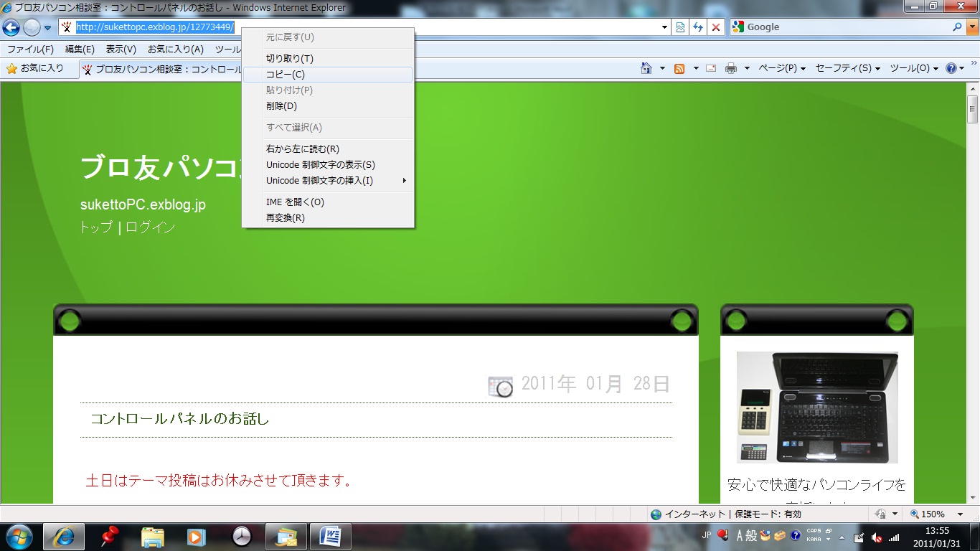Expand the Print dropdown arrow
The height and width of the screenshot is (551, 980).
pos(747,69)
